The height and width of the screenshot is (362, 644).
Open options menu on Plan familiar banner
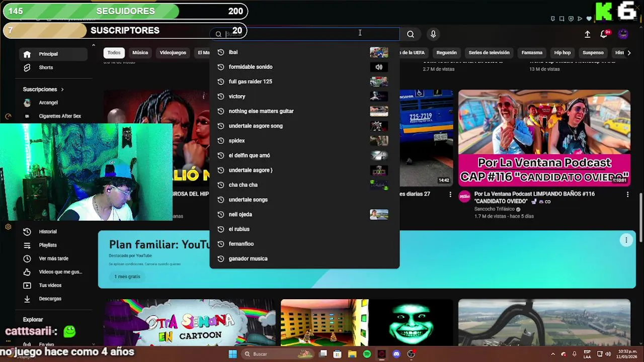[x=626, y=240]
